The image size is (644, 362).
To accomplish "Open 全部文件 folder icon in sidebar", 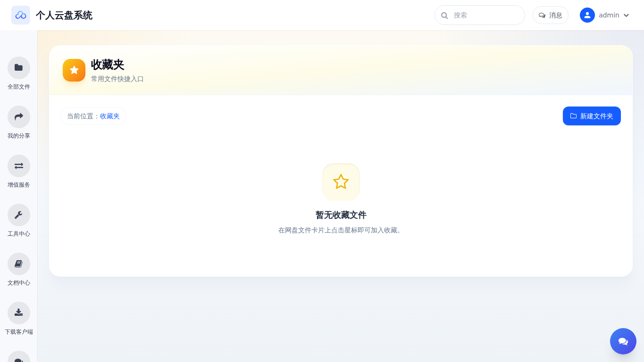I will [19, 68].
